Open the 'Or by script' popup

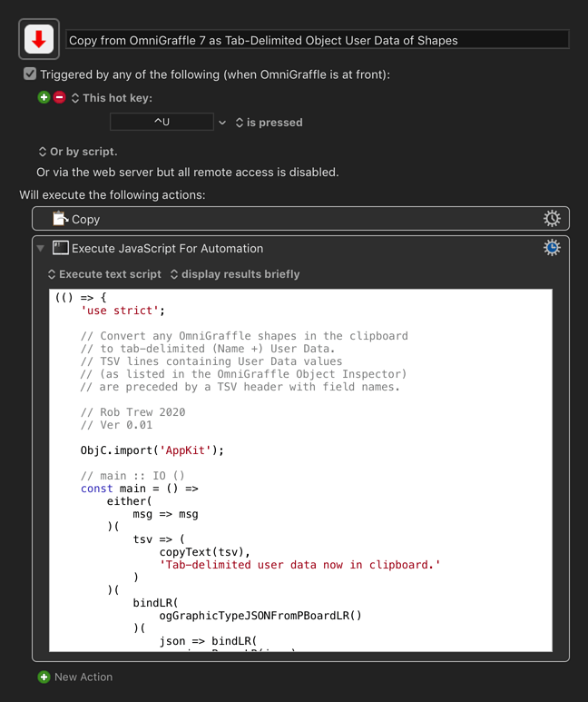point(78,152)
